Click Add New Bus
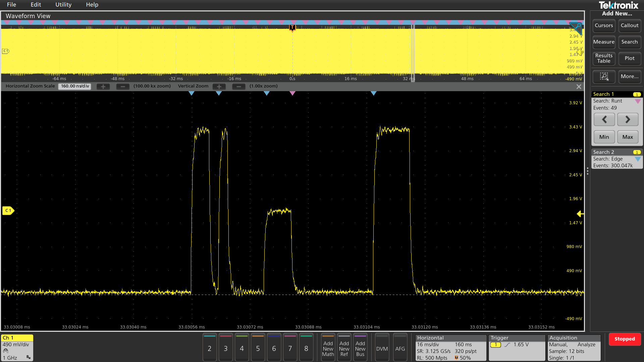Image resolution: width=644 pixels, height=362 pixels. pyautogui.click(x=360, y=348)
